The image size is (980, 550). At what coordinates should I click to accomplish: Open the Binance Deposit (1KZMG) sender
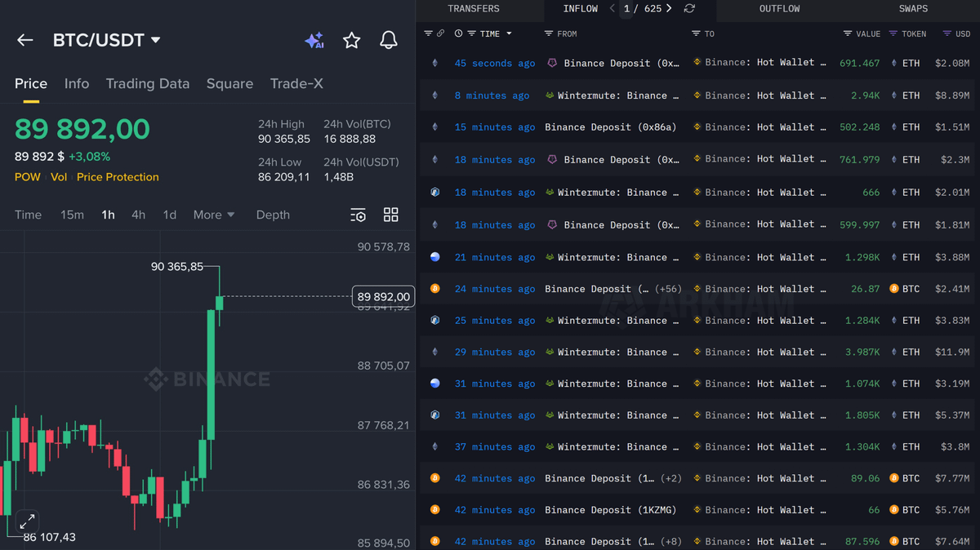[611, 510]
